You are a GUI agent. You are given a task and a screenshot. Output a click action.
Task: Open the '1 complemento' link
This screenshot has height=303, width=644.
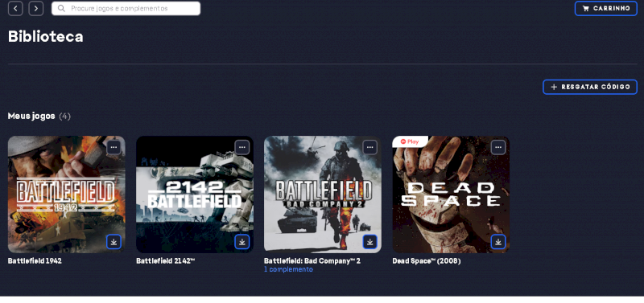click(288, 269)
